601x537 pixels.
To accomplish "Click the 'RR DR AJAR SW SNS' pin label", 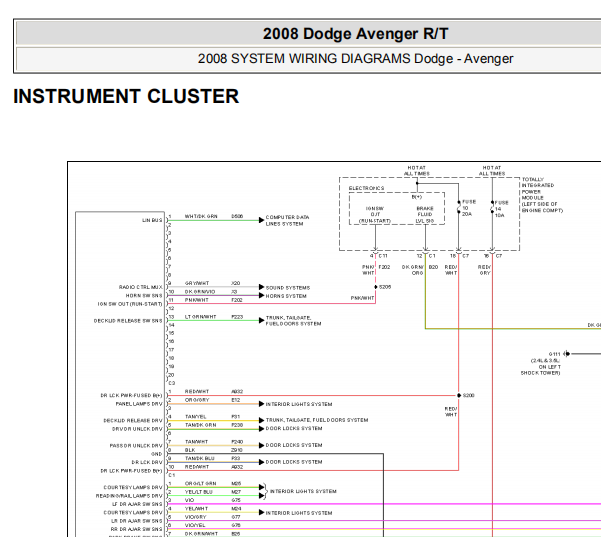I will point(136,529).
